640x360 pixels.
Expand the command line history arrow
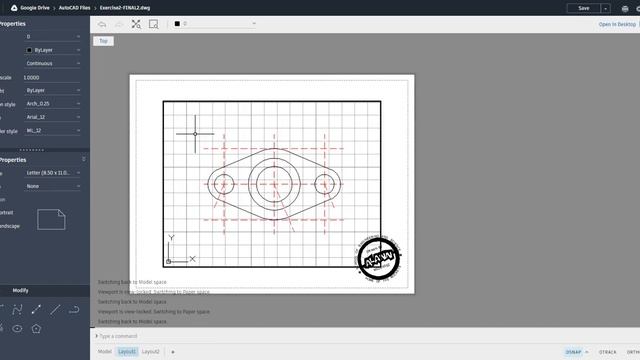pyautogui.click(x=97, y=336)
